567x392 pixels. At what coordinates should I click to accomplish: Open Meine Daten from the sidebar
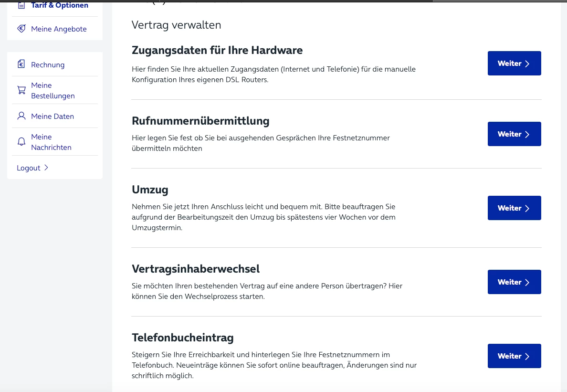[52, 117]
